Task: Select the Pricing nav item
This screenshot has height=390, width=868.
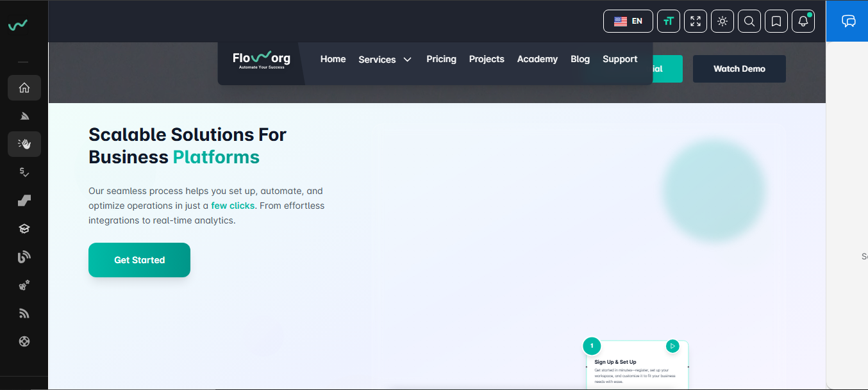Action: (x=441, y=59)
